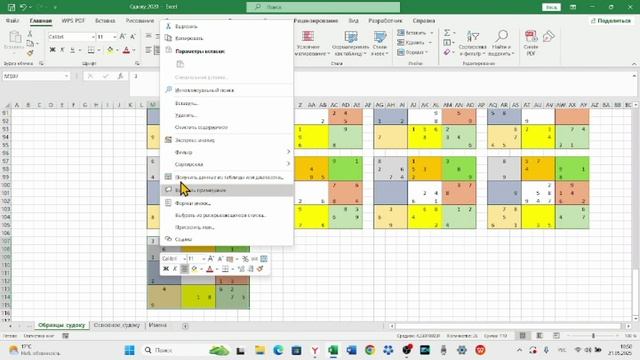This screenshot has width=640, height=360.
Task: Open the ribbon font size dropdown (11)
Action: tap(114, 37)
